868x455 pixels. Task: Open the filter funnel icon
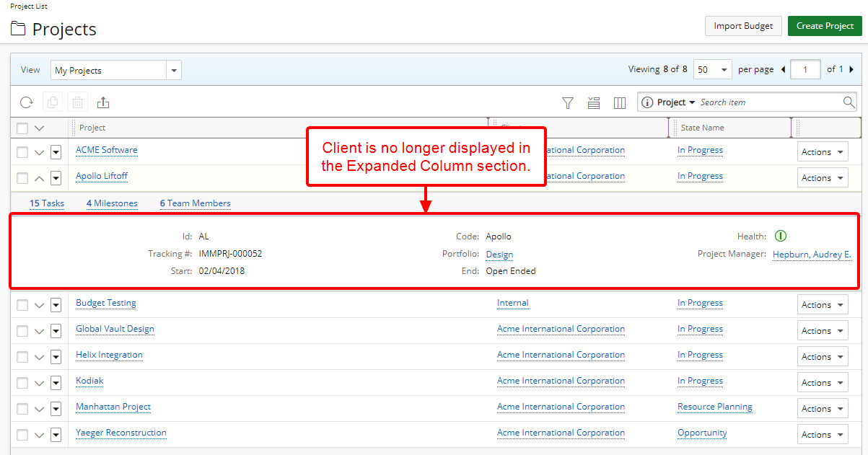(x=568, y=103)
